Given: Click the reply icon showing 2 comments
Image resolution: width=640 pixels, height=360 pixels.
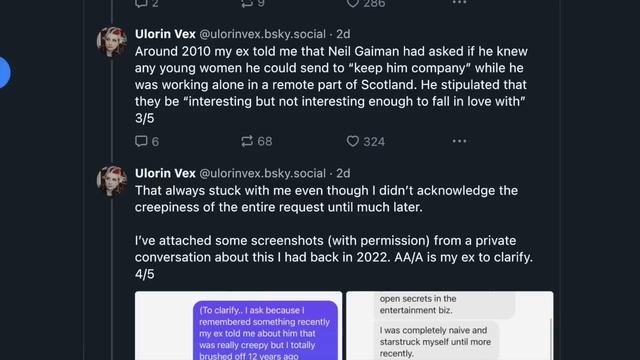Looking at the screenshot, I should (x=141, y=3).
